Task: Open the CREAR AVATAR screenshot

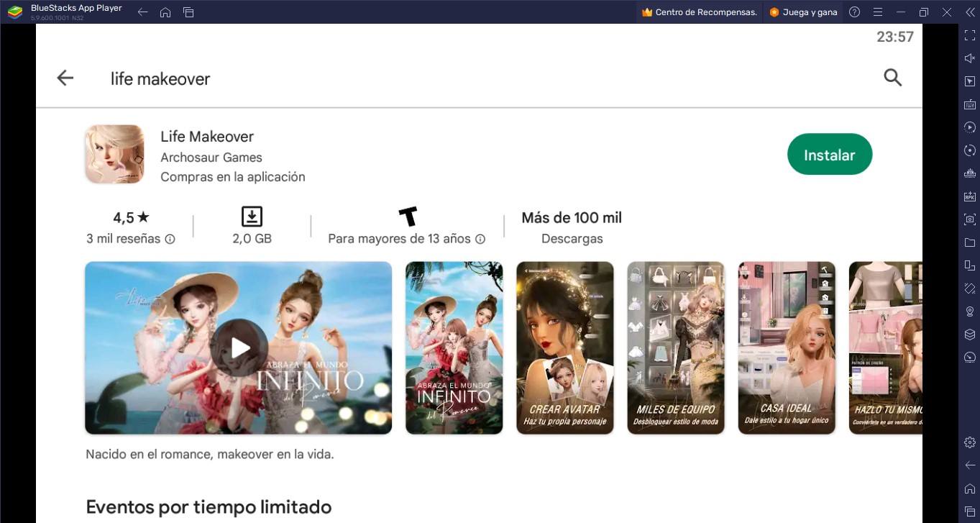Action: click(565, 348)
